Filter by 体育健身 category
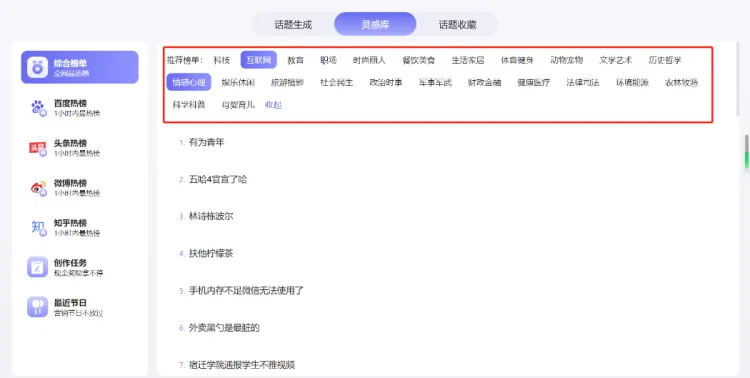750x378 pixels. point(518,60)
